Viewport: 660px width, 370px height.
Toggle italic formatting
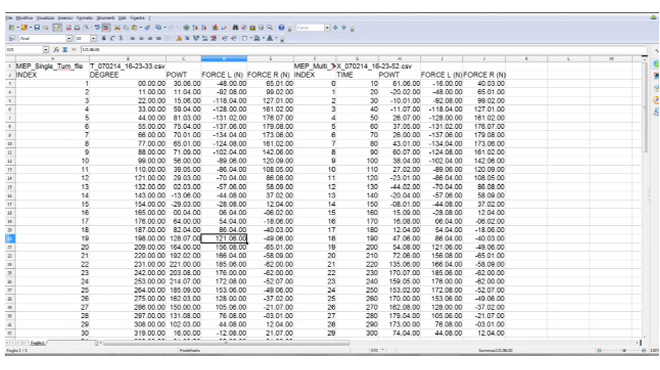click(x=112, y=38)
